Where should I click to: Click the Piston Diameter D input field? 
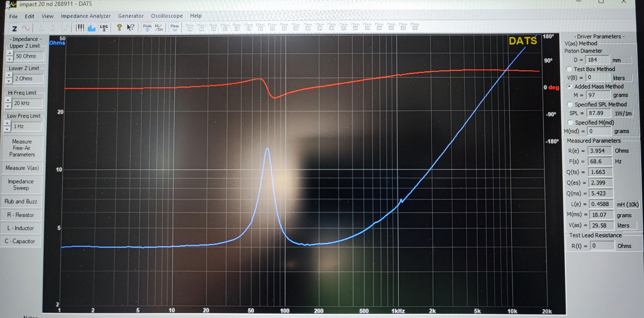click(597, 60)
